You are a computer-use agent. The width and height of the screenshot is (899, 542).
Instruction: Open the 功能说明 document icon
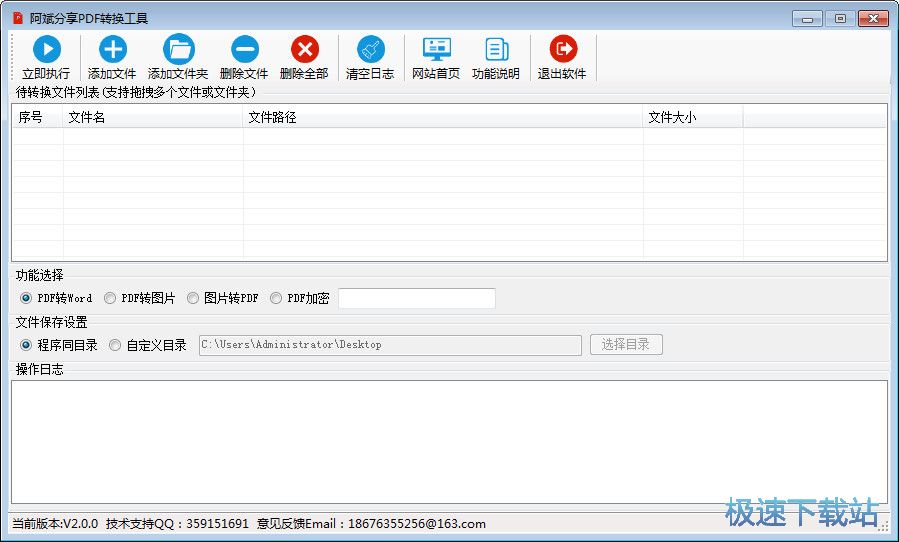tap(496, 49)
